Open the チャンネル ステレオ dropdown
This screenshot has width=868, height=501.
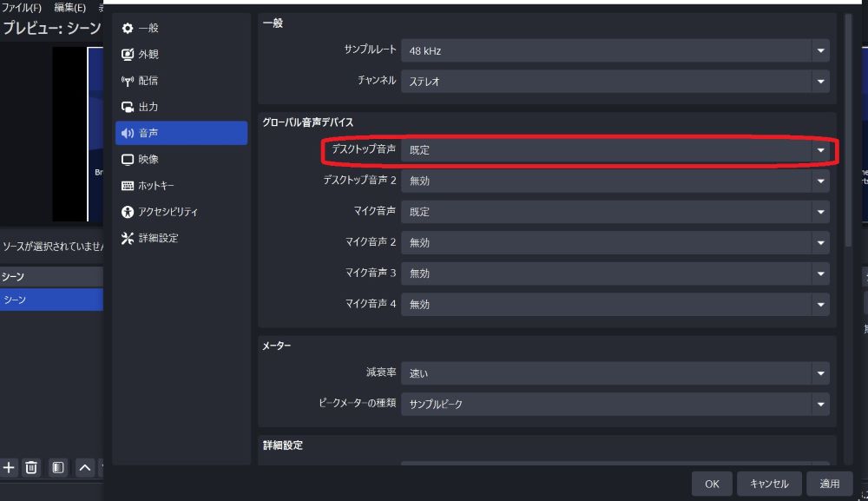(615, 82)
